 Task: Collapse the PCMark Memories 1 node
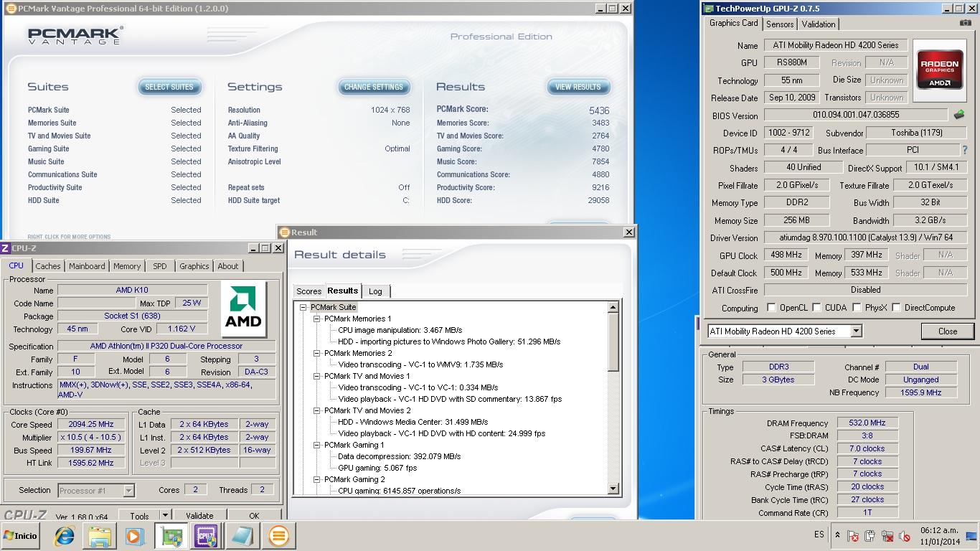coord(316,319)
